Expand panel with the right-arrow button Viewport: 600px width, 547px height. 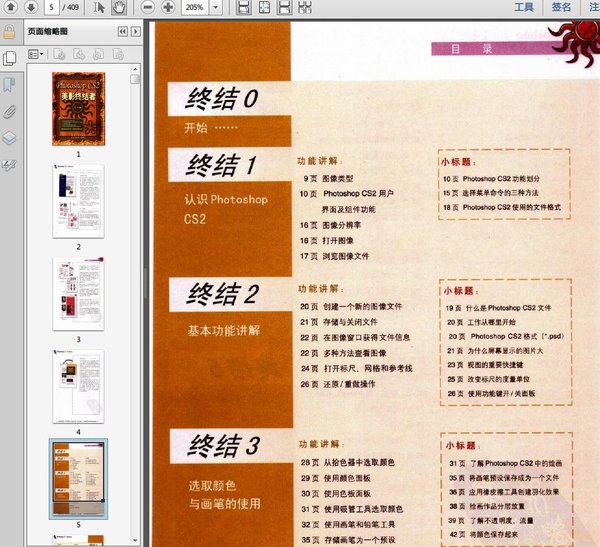(135, 31)
